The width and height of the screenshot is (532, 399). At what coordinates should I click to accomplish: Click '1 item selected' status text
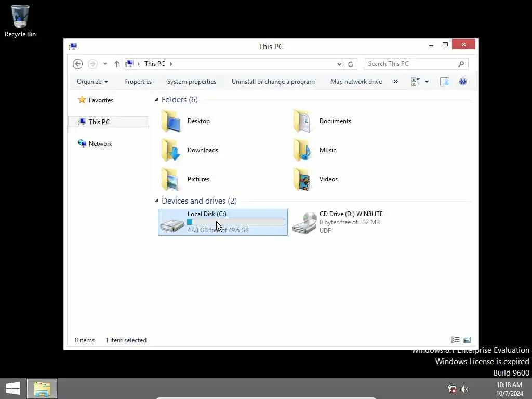[x=126, y=340]
